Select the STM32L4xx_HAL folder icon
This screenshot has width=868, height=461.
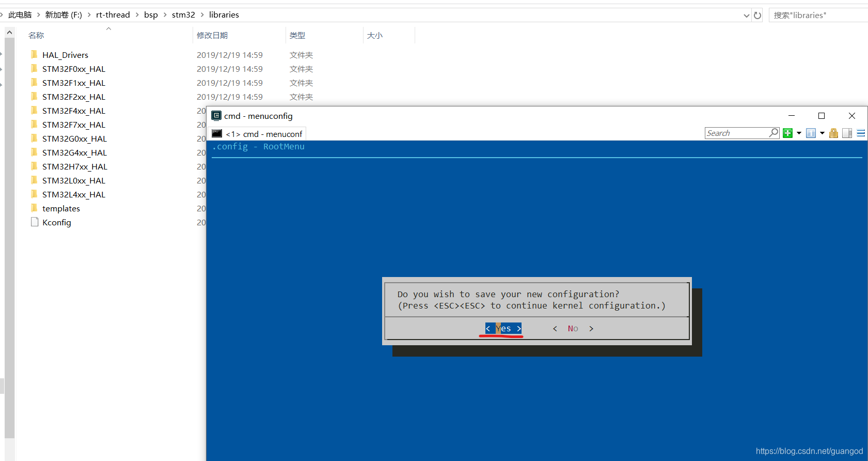(34, 194)
